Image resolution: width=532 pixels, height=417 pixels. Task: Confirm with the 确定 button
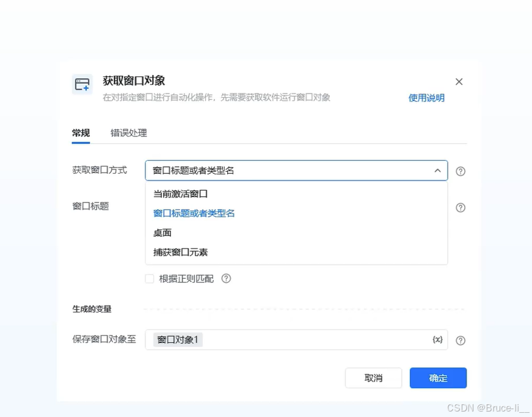(x=438, y=378)
